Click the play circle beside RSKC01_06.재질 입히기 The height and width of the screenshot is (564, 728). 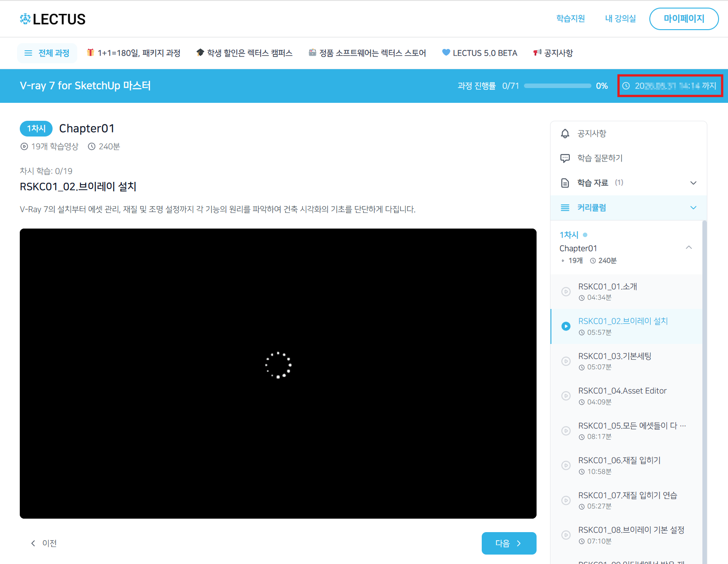[566, 465]
